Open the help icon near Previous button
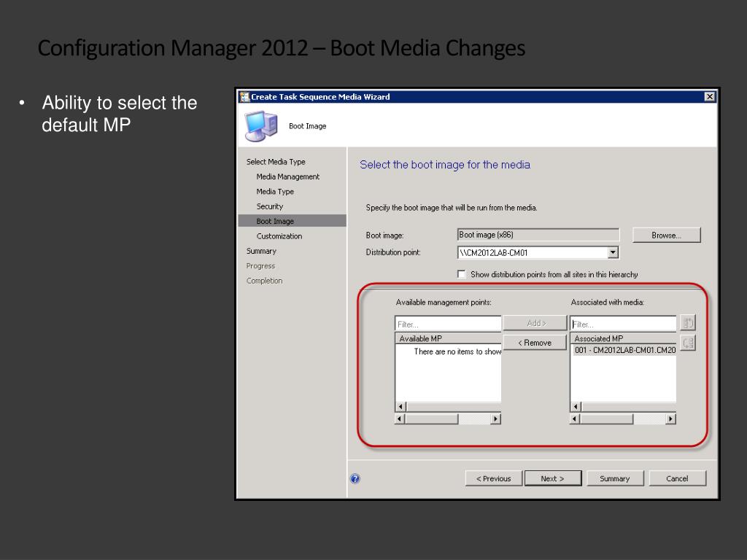 point(355,478)
